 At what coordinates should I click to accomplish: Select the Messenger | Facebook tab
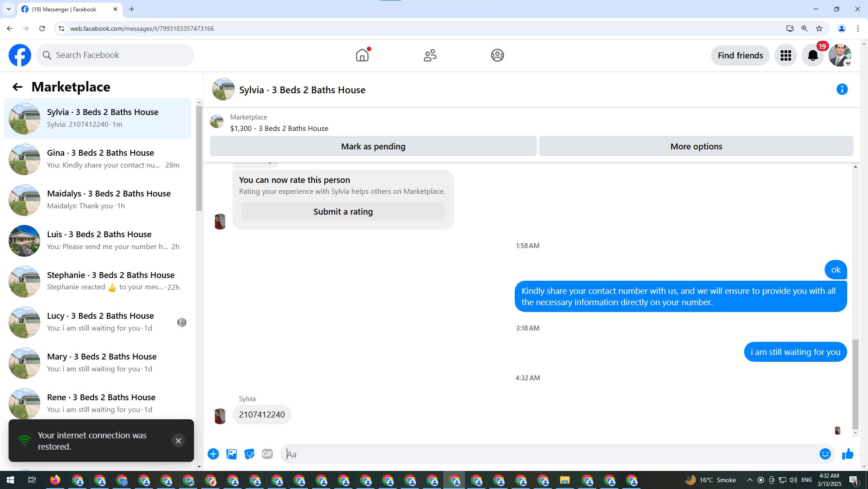(70, 9)
